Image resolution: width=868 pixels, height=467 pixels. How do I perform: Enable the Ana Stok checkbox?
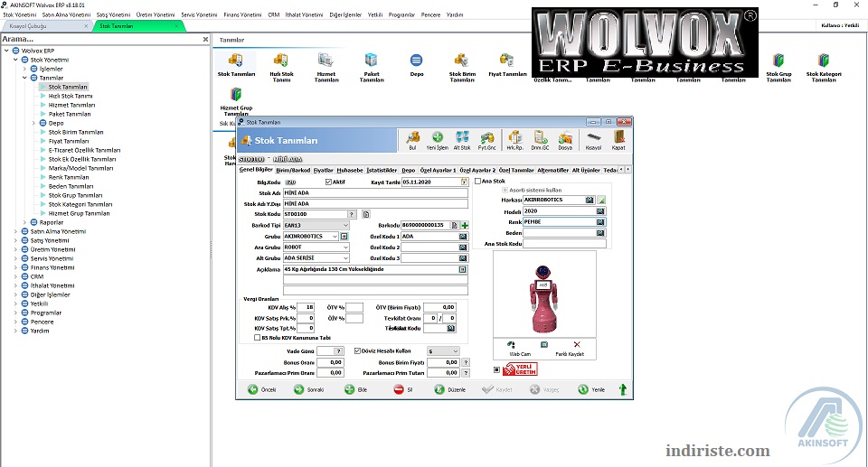pyautogui.click(x=477, y=181)
